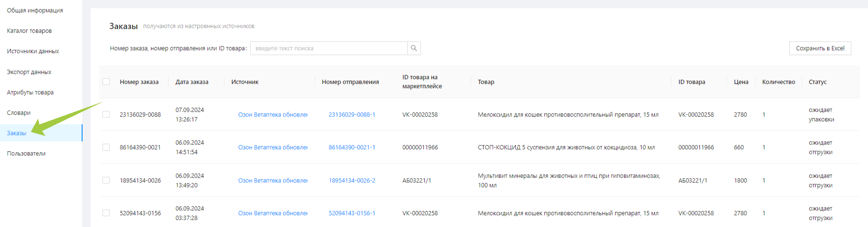This screenshot has height=227, width=868.
Task: Click the search magnifier icon
Action: pyautogui.click(x=414, y=48)
